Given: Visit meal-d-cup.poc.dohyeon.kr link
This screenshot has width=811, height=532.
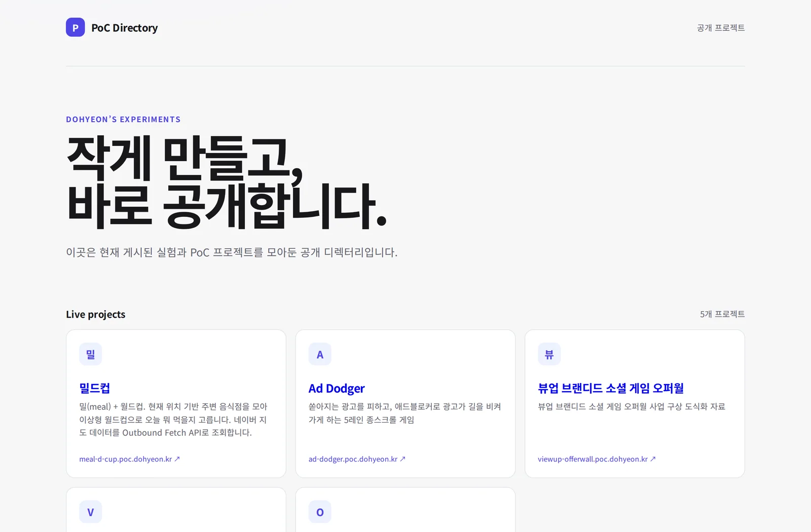Looking at the screenshot, I should [130, 459].
